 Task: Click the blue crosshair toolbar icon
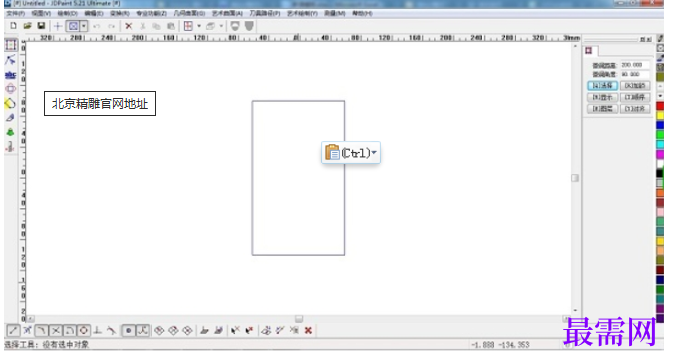tap(58, 26)
